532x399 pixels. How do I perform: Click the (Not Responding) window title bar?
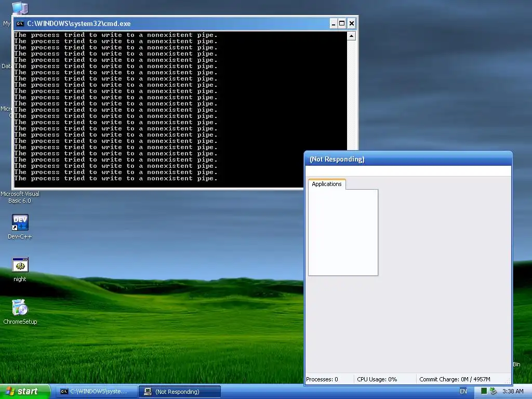coord(408,159)
